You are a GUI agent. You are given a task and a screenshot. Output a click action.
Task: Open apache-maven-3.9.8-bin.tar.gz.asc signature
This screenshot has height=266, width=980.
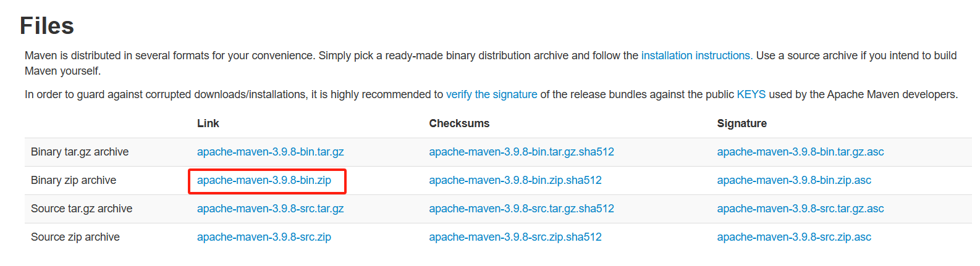click(x=800, y=152)
